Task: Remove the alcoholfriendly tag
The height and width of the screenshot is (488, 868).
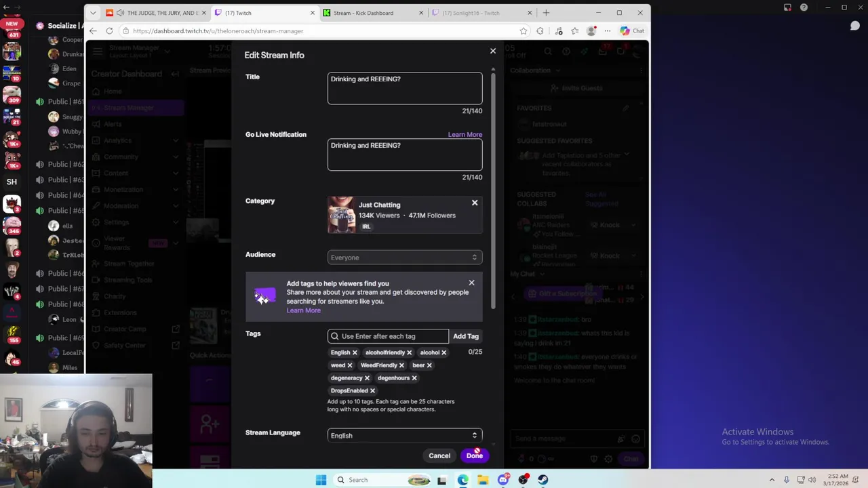Action: [x=409, y=352]
